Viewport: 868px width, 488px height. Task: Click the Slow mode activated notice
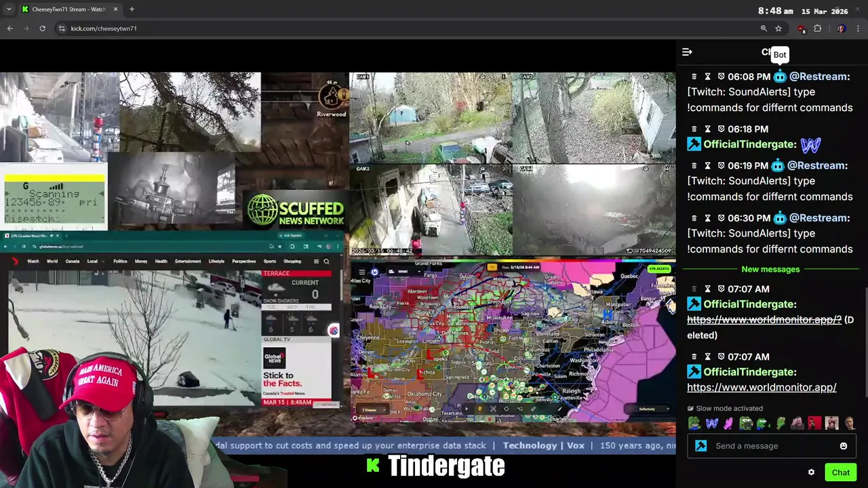(x=725, y=409)
